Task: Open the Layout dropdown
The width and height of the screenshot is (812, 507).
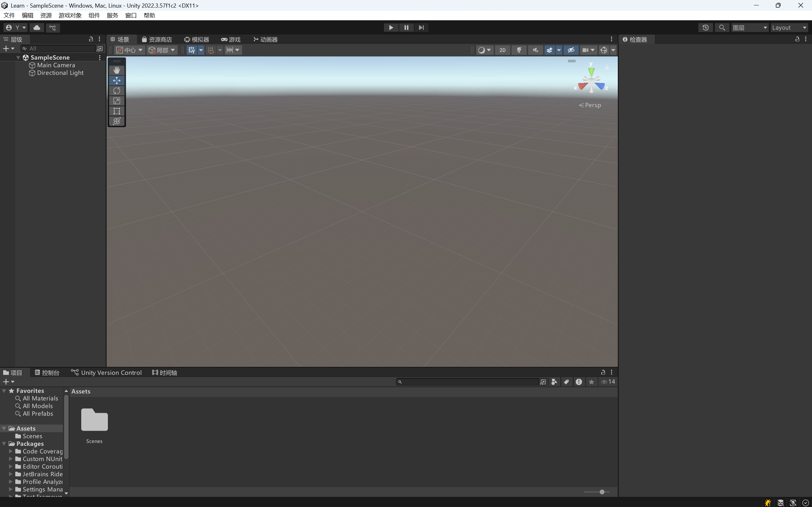Action: pos(789,28)
